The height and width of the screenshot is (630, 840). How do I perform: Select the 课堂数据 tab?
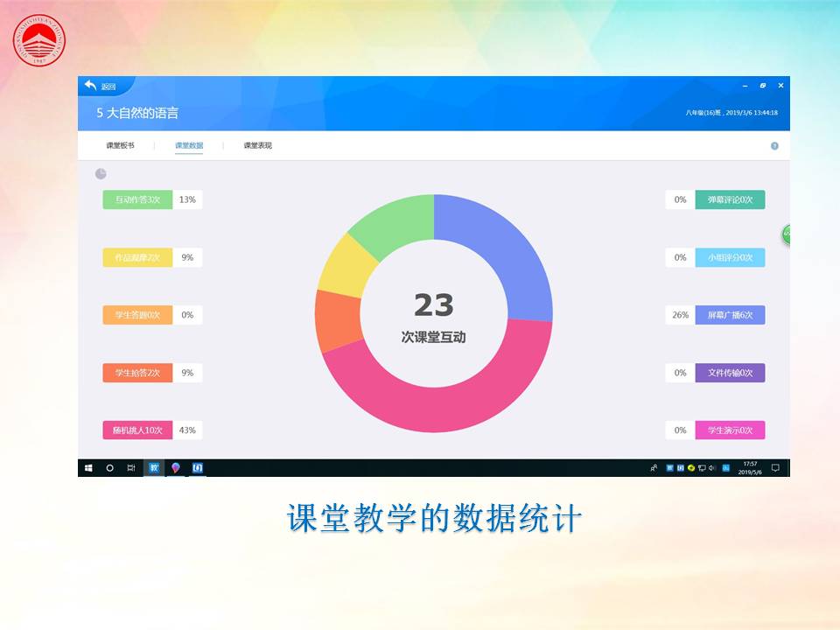pos(189,145)
